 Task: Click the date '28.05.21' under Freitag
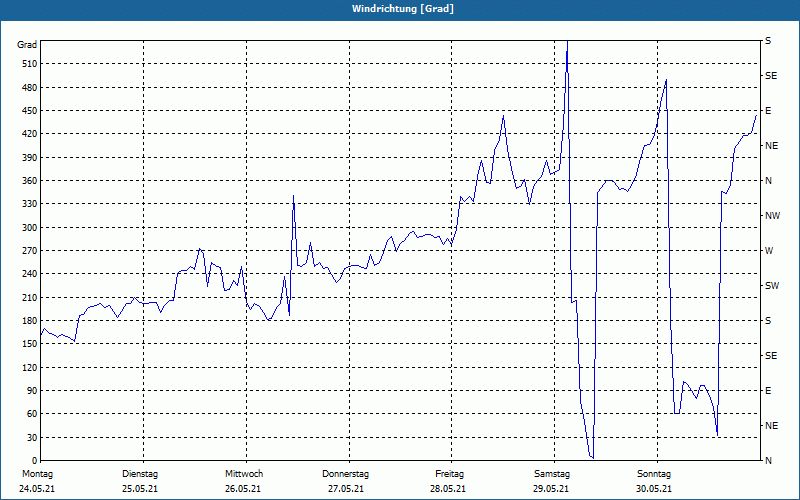pyautogui.click(x=448, y=489)
